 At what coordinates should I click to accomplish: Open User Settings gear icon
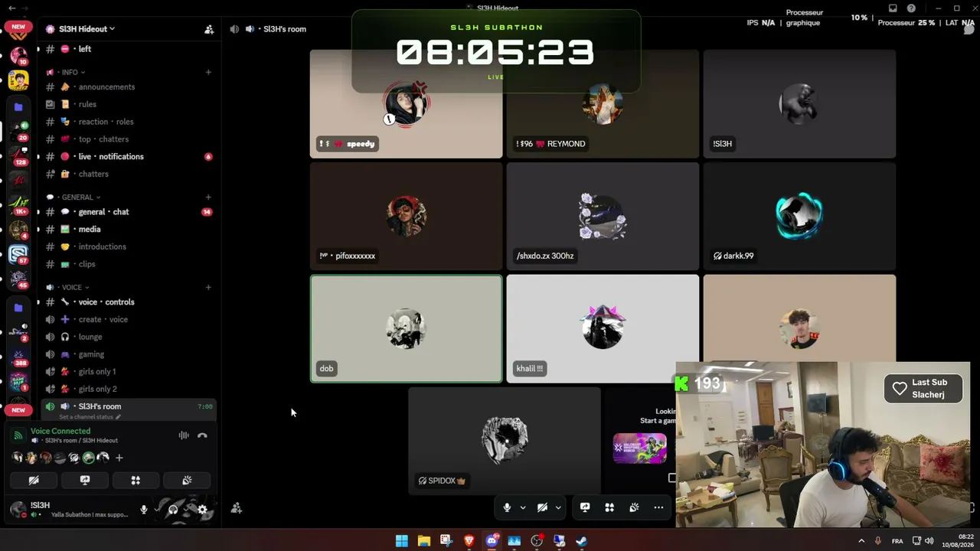pos(202,509)
